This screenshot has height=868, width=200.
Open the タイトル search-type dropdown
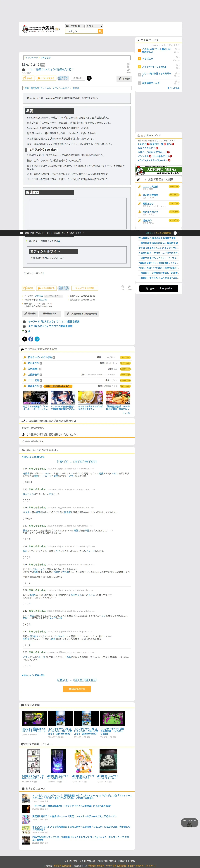pyautogui.click(x=94, y=26)
